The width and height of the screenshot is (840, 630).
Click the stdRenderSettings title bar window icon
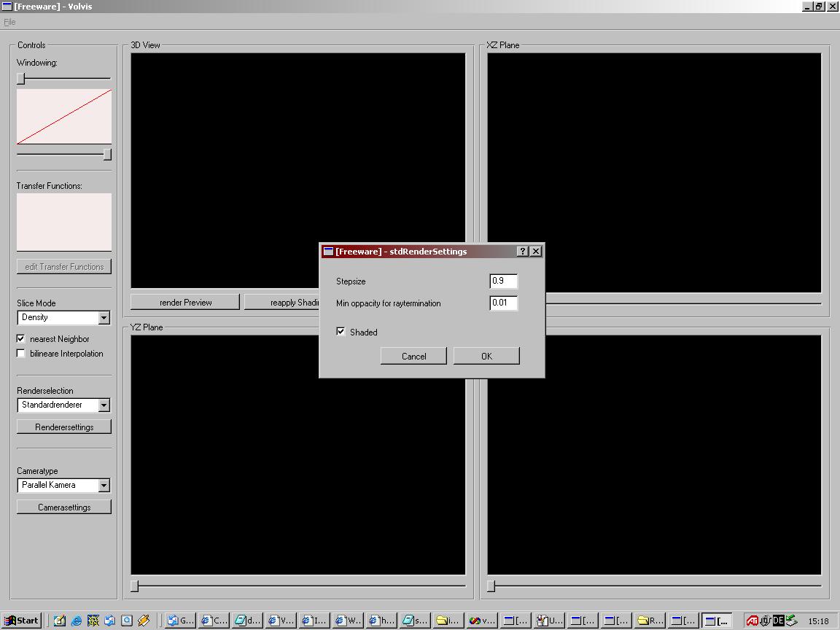pos(328,252)
